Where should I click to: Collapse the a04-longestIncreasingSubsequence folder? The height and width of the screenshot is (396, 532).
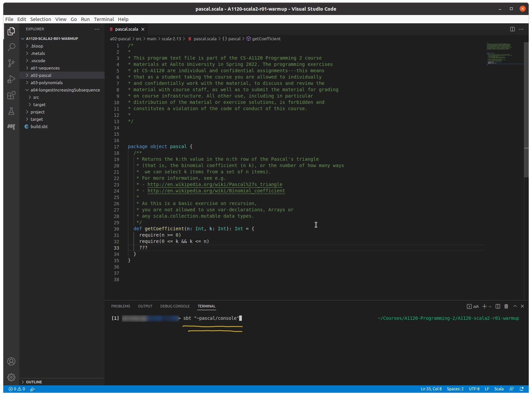(65, 90)
